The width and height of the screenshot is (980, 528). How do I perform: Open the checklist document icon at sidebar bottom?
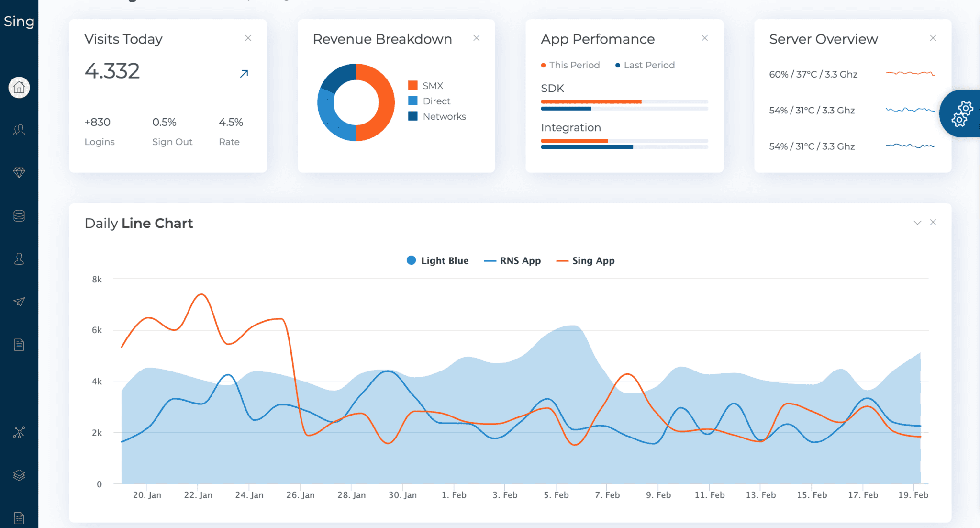point(19,517)
